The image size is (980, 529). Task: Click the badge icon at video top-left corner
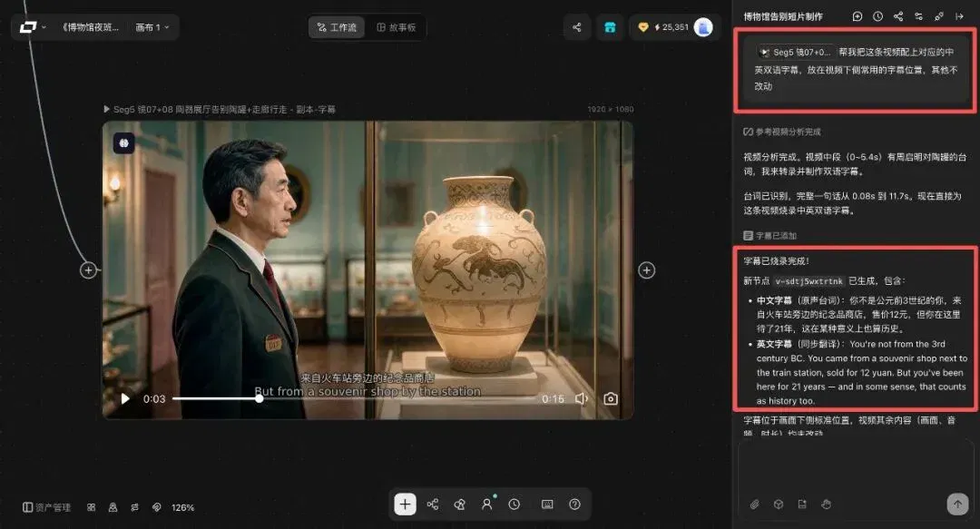123,143
